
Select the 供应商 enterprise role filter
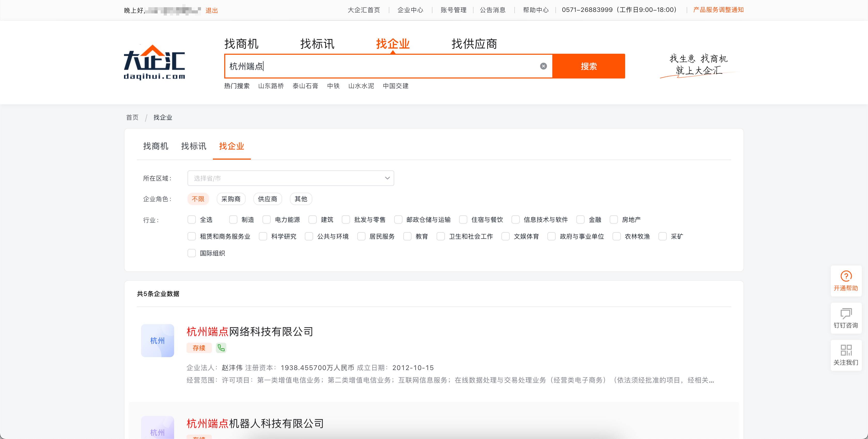click(268, 199)
